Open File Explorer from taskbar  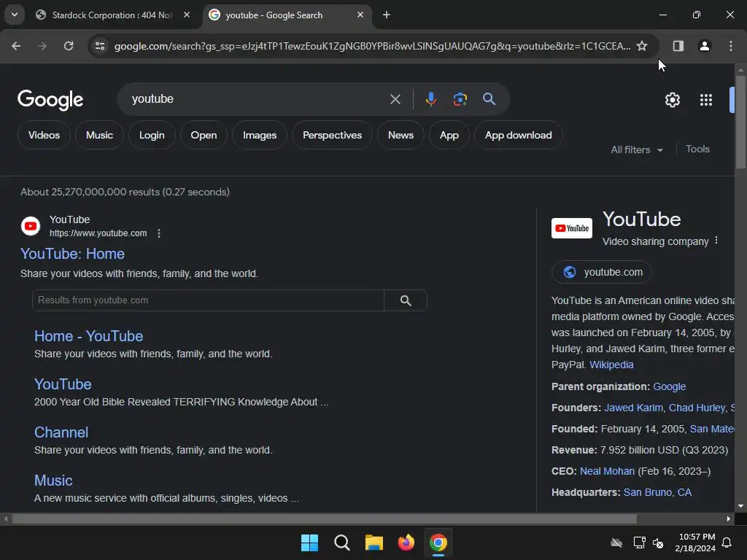coord(374,542)
